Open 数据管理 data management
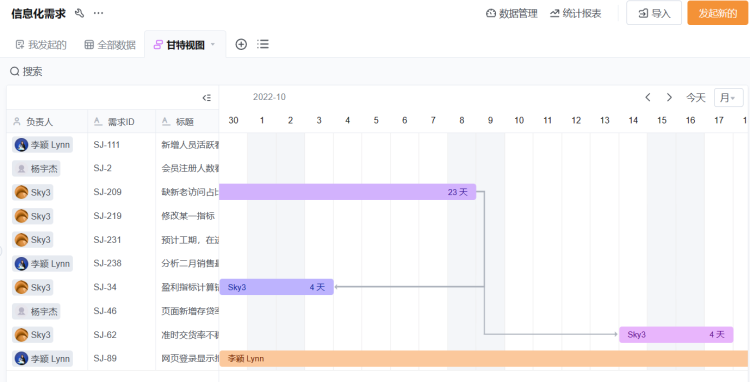 (x=511, y=13)
